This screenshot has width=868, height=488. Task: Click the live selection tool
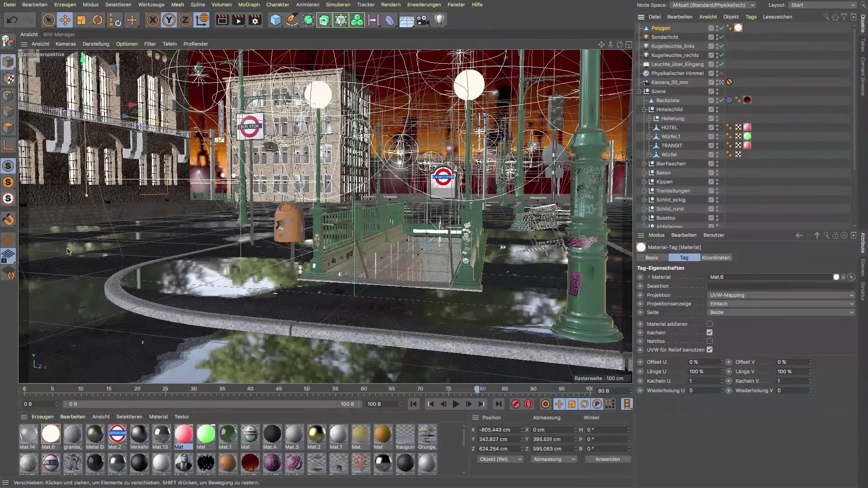[x=49, y=20]
